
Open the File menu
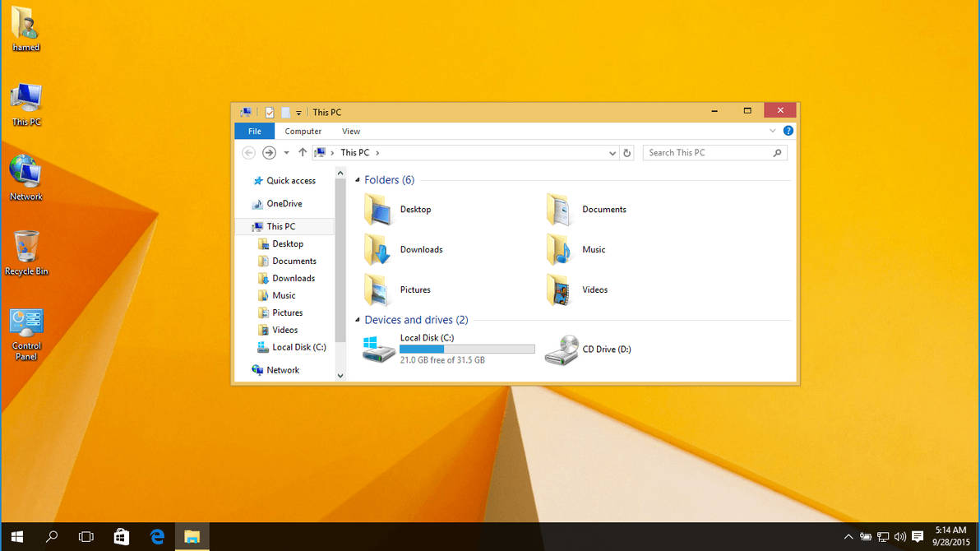pos(254,131)
